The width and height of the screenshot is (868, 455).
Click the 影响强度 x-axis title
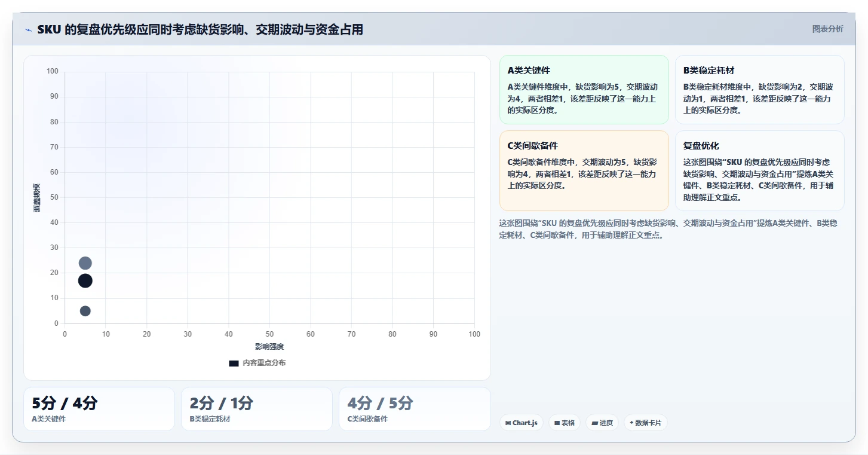coord(269,347)
